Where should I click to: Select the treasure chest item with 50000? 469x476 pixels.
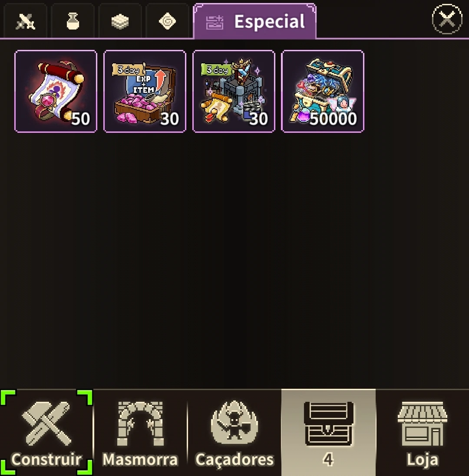(x=323, y=92)
